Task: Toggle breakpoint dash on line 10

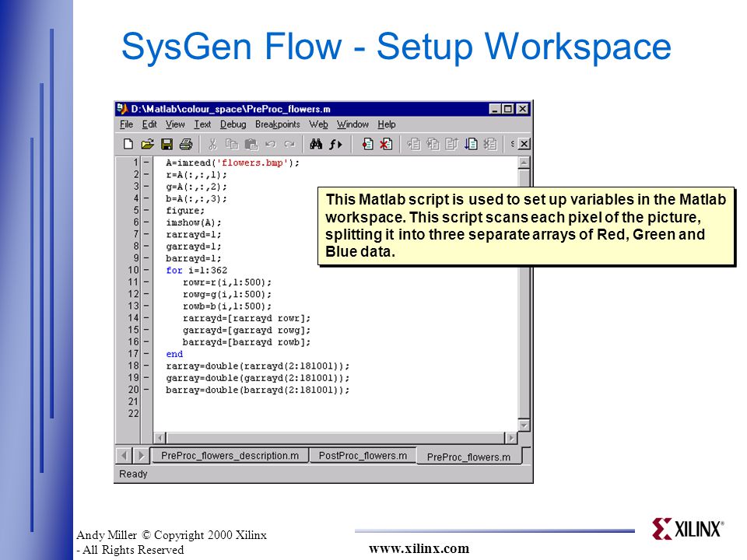Action: [x=146, y=270]
